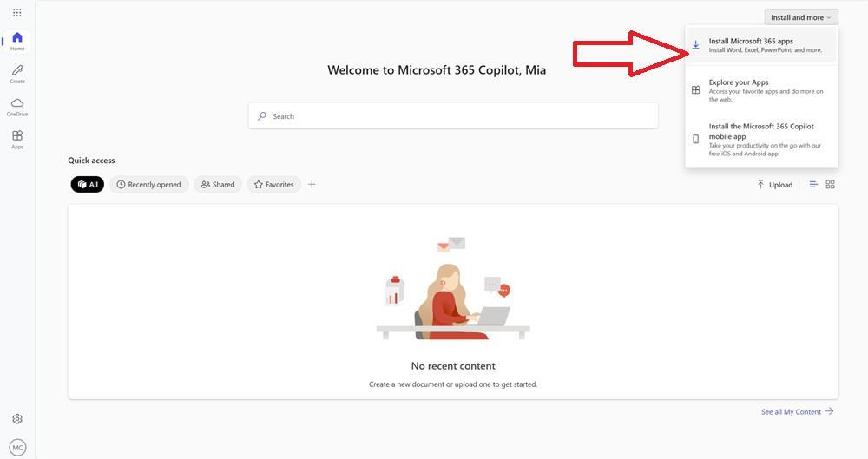Open the app launcher waffle icon

pyautogui.click(x=17, y=13)
